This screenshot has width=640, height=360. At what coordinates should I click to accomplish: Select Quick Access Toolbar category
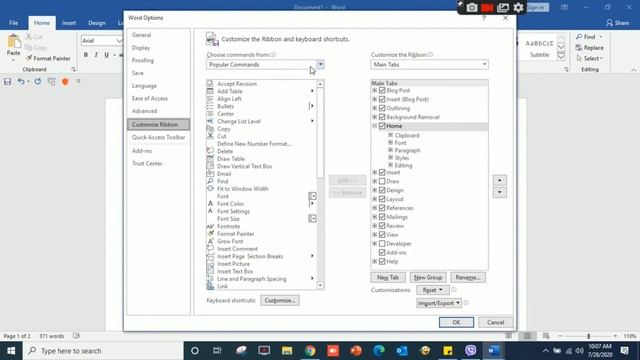158,138
